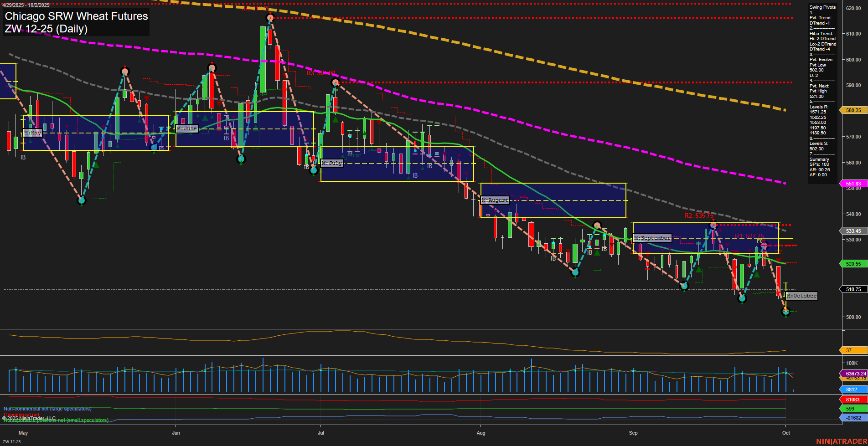Click the yellow 580.25 price axis marker
868x446 pixels.
(x=852, y=110)
